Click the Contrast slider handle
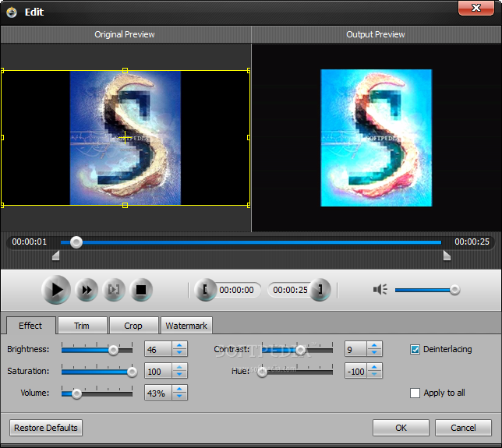502x448 pixels. [300, 350]
